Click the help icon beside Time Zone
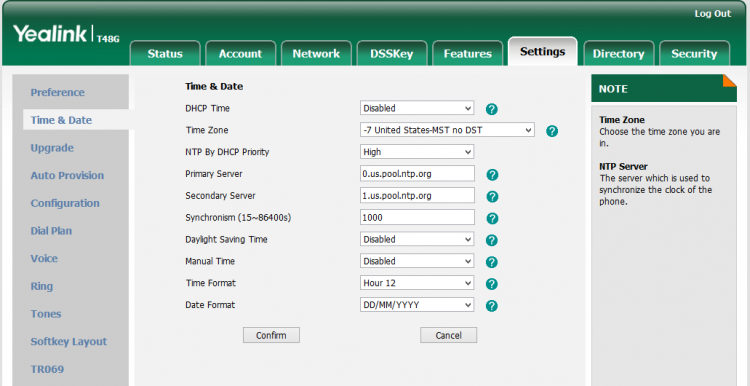This screenshot has height=386, width=750. (x=552, y=131)
